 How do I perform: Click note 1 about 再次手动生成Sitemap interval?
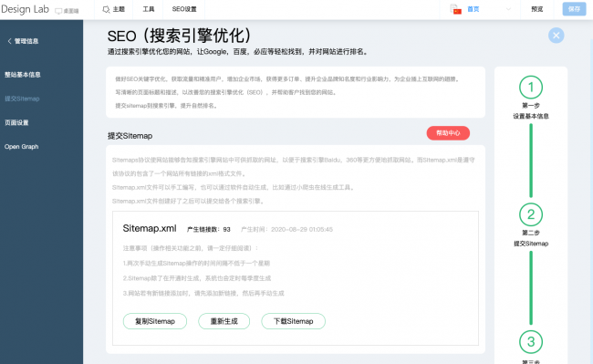(x=196, y=263)
